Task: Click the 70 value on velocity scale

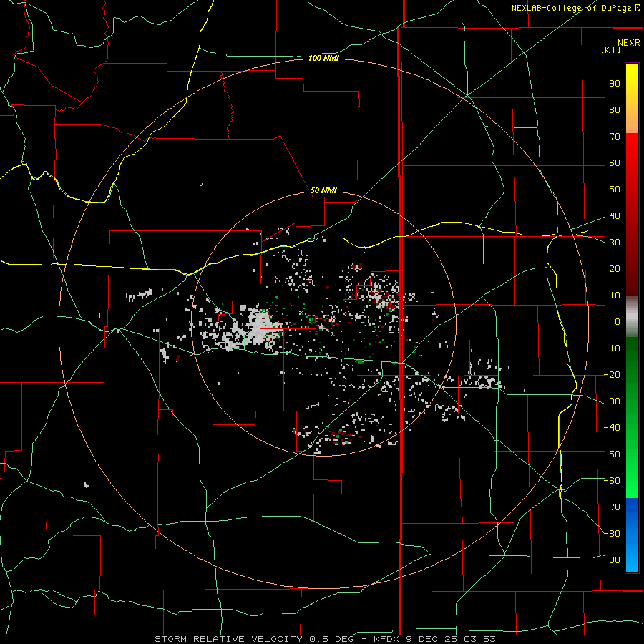Action: tap(615, 137)
